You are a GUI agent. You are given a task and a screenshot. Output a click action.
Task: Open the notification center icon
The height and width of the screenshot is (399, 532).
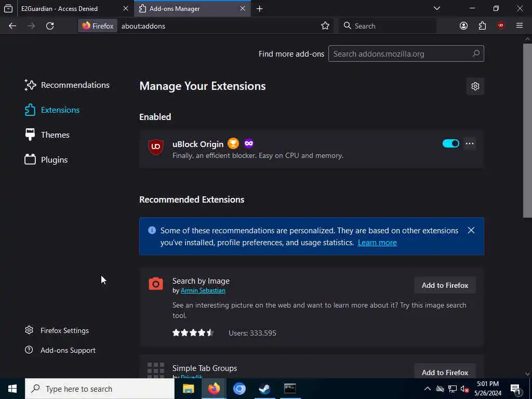pos(516,389)
